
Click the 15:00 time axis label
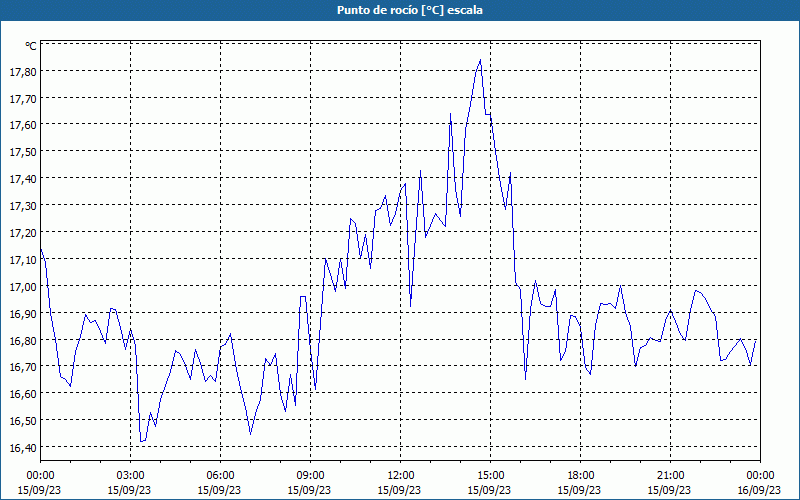490,476
